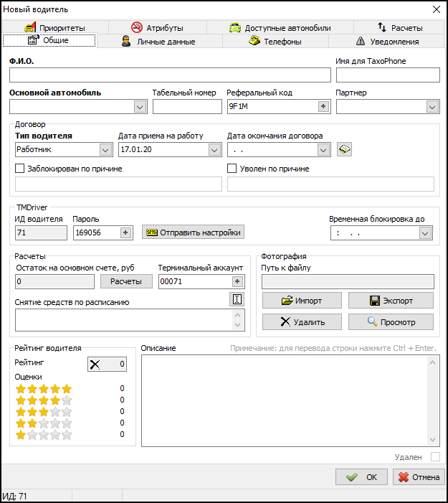Toggle the 'Удален' checkbox
This screenshot has width=448, height=503.
click(x=434, y=456)
